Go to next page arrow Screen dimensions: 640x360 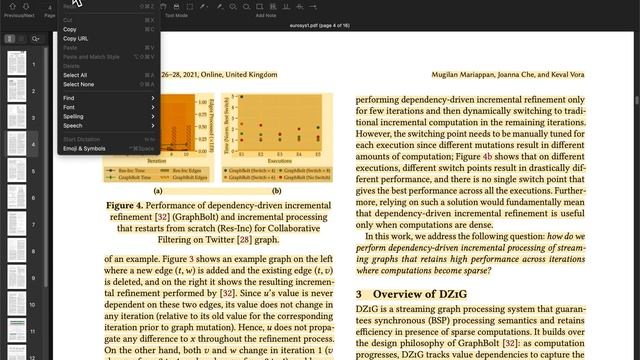tap(26, 7)
